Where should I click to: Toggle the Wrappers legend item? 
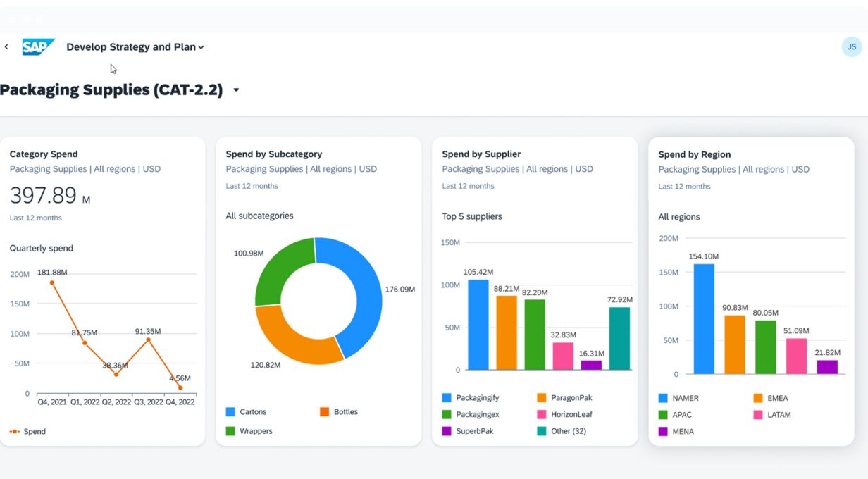[249, 431]
